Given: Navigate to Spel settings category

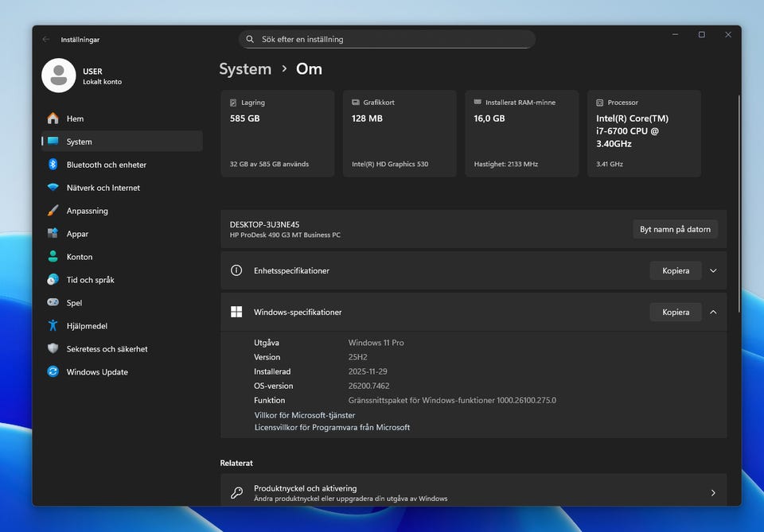Looking at the screenshot, I should point(74,303).
